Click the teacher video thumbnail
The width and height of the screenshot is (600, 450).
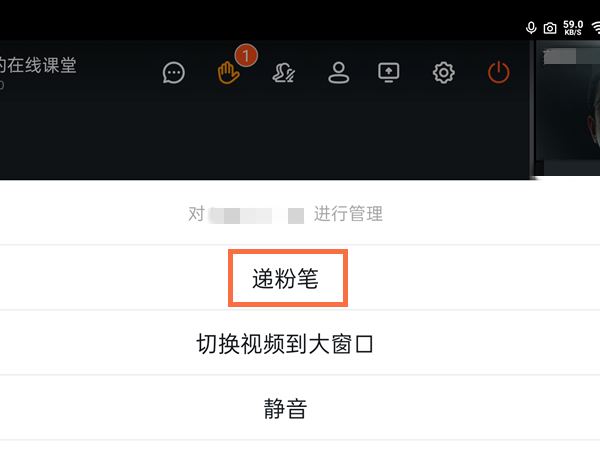tap(567, 108)
